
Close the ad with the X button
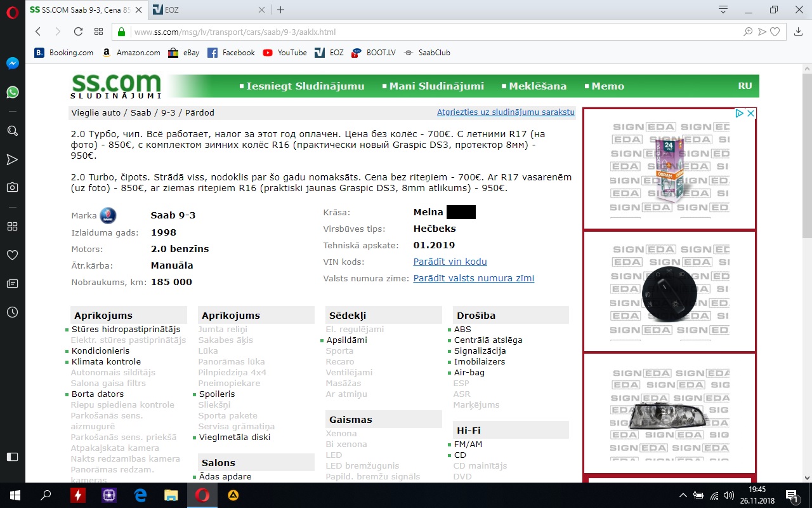750,113
